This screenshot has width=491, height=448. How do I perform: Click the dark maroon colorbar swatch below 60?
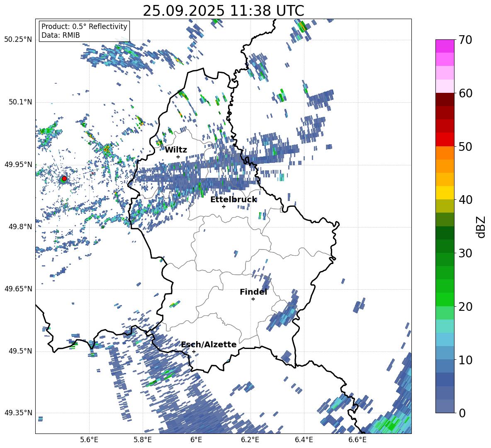[445, 99]
